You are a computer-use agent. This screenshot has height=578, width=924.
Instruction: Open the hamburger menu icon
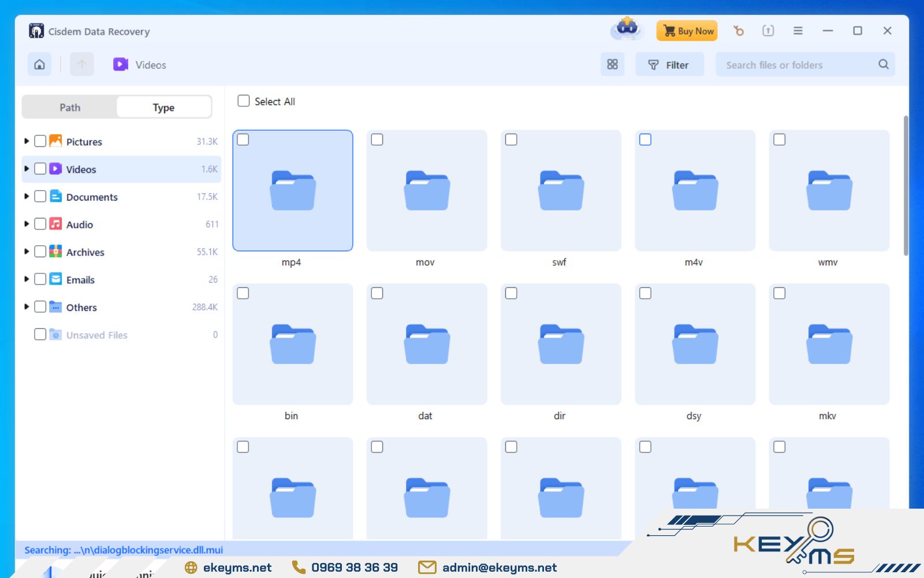tap(799, 31)
